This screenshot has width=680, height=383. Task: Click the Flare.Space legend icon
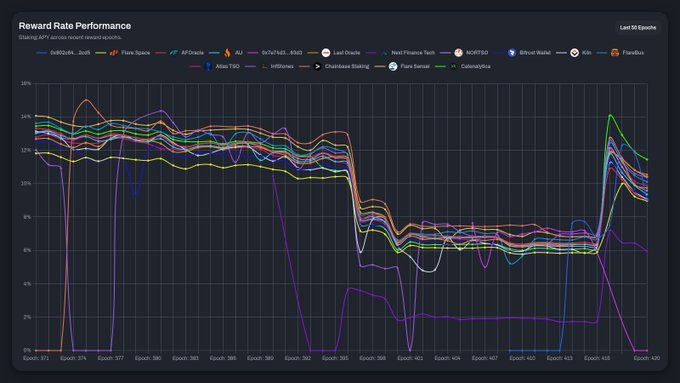pos(114,53)
